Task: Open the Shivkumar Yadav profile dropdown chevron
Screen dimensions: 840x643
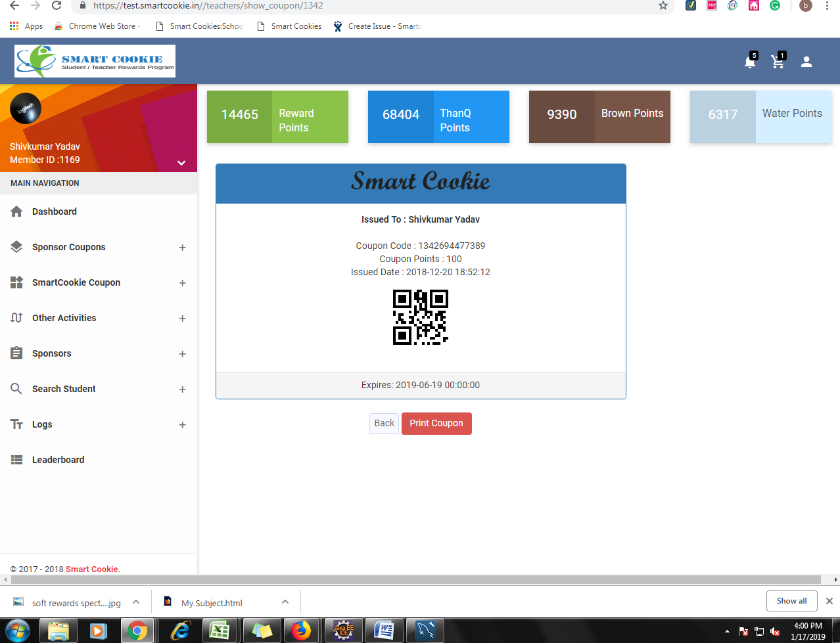Action: click(x=181, y=163)
